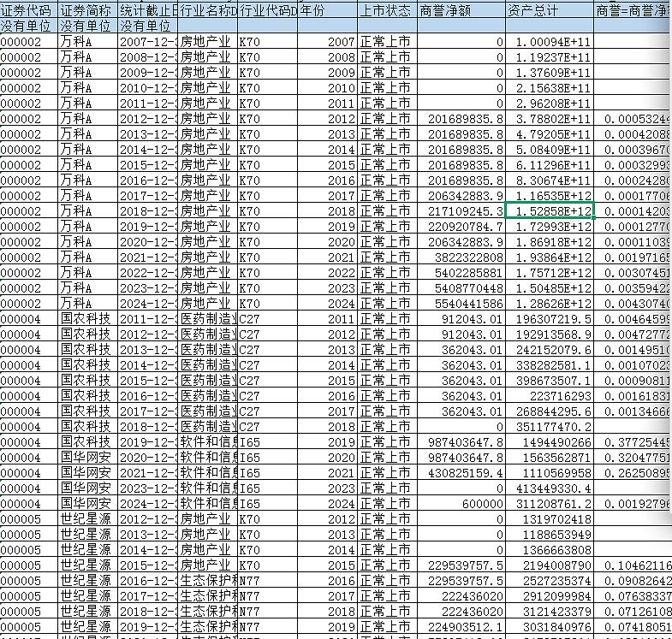The height and width of the screenshot is (639, 672).
Task: Click the 行业名称 header cell
Action: pos(207,10)
